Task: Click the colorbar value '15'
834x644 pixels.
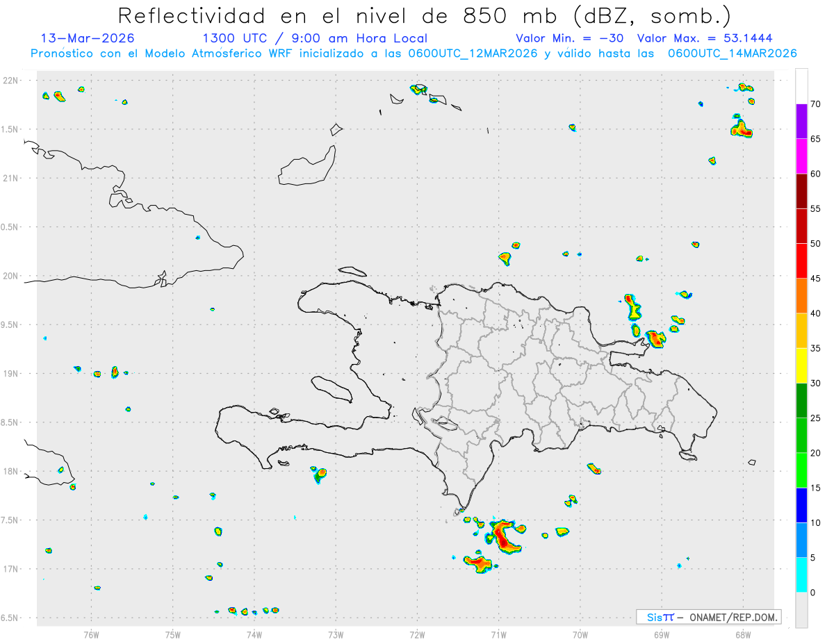Action: point(816,488)
